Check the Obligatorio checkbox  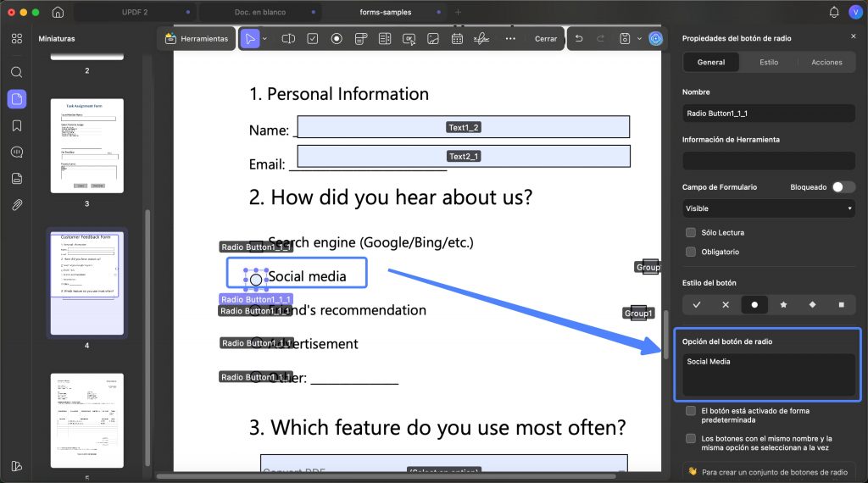click(x=691, y=252)
